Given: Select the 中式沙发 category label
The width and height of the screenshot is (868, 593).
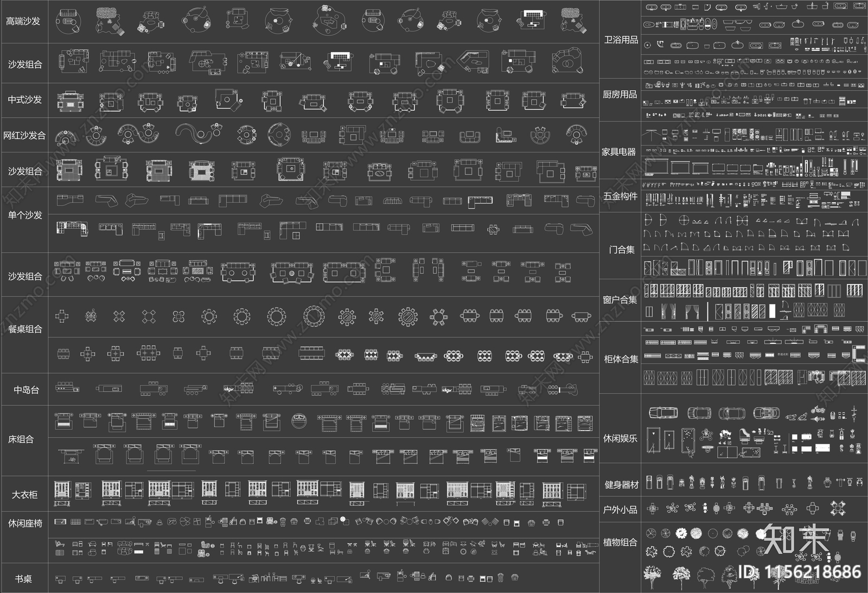Looking at the screenshot, I should (24, 100).
